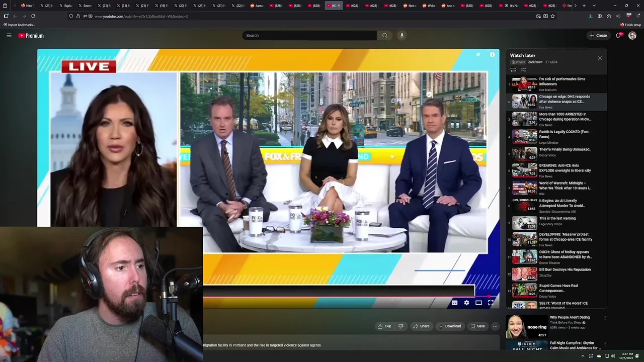Open 'Bill Burr Destroys His Reputation' thumbnail
The width and height of the screenshot is (644, 362).
524,274
